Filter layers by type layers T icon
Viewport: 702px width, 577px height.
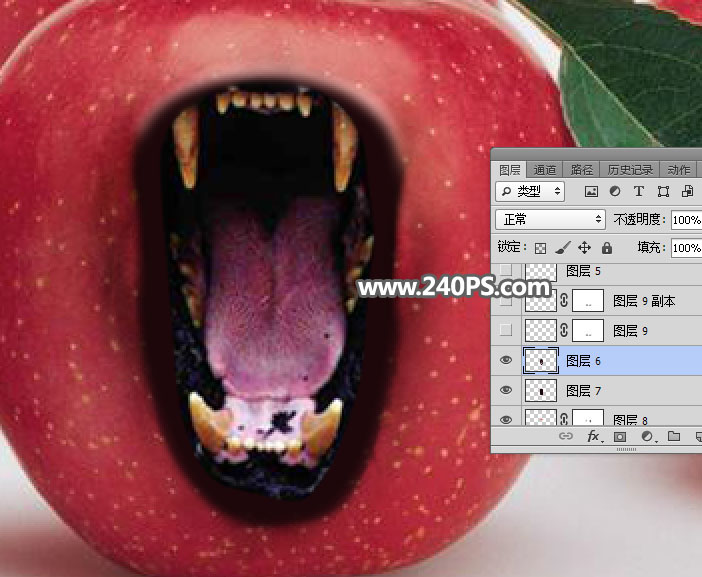[x=639, y=192]
